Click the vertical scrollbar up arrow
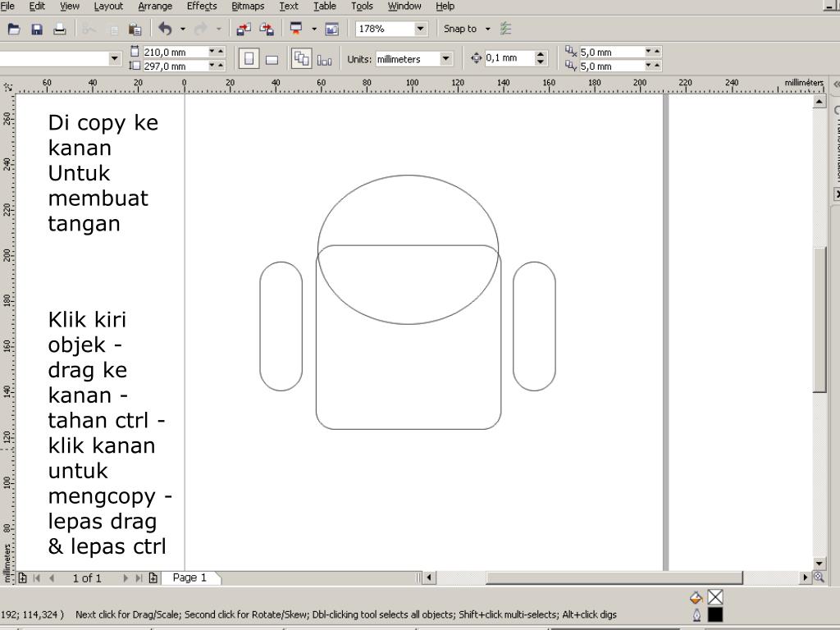This screenshot has height=630, width=840. (x=819, y=101)
